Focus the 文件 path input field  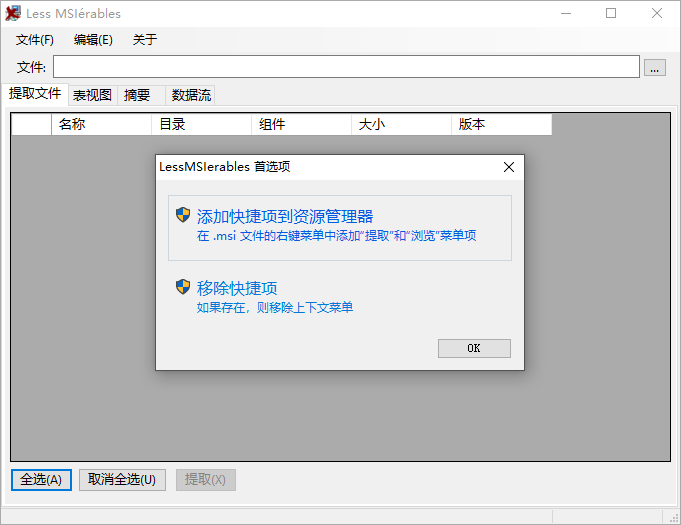[346, 66]
